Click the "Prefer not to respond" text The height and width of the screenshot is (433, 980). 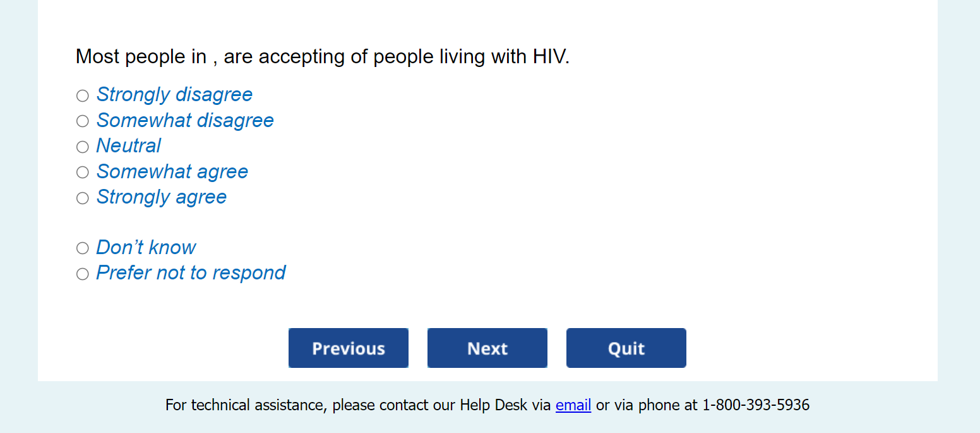(x=191, y=273)
